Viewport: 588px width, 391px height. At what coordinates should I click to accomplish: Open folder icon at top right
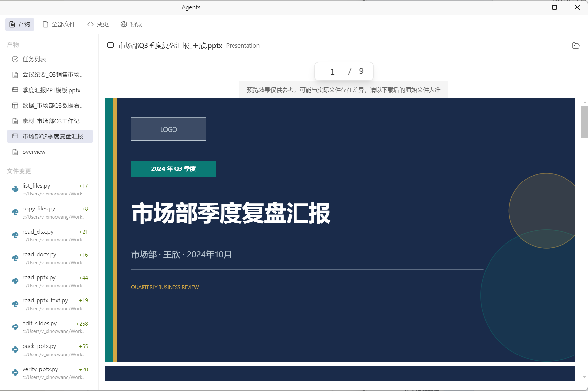coord(576,46)
